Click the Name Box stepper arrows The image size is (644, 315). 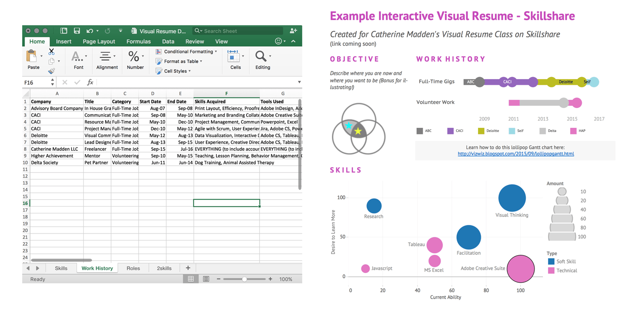coord(52,82)
